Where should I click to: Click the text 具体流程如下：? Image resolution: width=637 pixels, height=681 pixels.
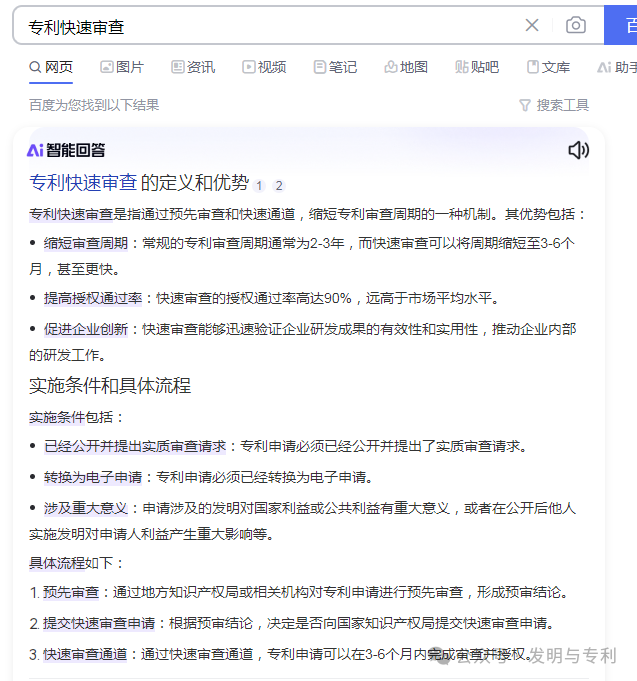(x=76, y=563)
